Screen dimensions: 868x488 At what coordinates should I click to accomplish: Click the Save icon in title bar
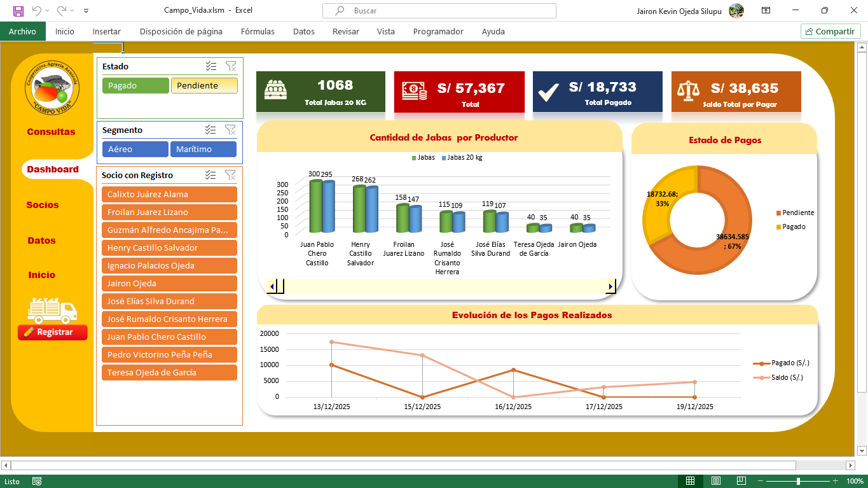click(18, 11)
